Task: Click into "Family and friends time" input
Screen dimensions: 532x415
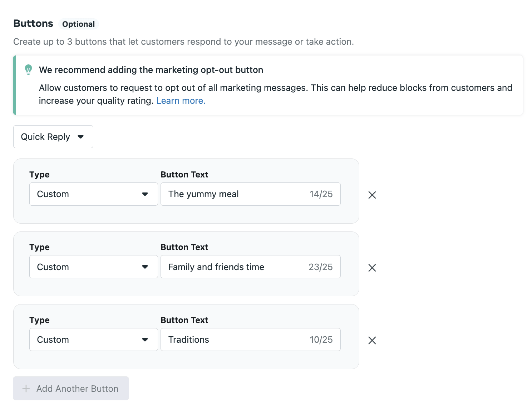Action: click(x=232, y=267)
